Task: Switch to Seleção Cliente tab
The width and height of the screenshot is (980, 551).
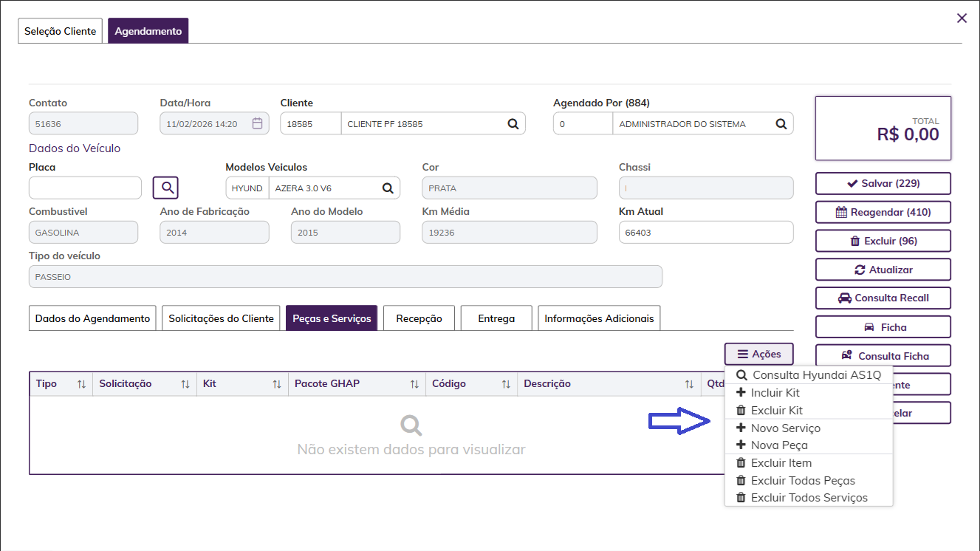Action: click(61, 31)
